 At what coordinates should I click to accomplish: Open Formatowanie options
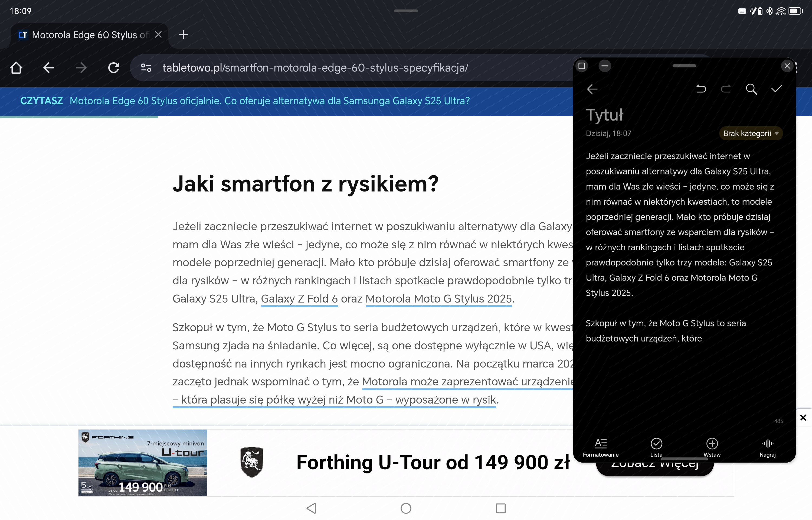pos(601,447)
